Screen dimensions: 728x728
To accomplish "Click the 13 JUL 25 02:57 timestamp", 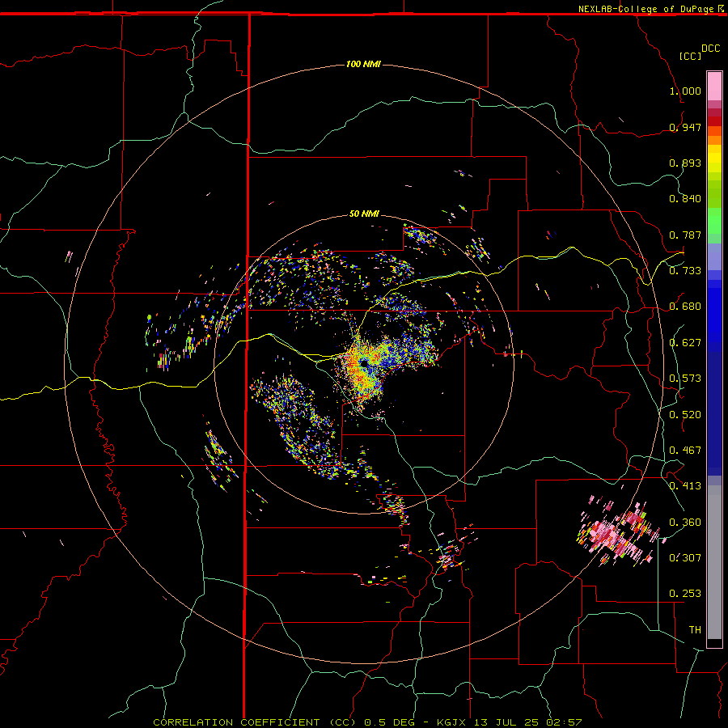I will click(528, 722).
